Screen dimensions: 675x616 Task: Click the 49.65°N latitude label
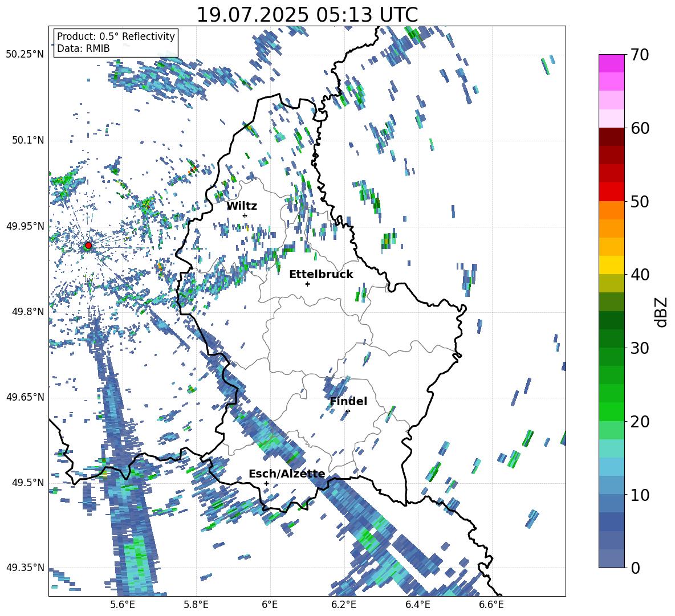pyautogui.click(x=25, y=397)
